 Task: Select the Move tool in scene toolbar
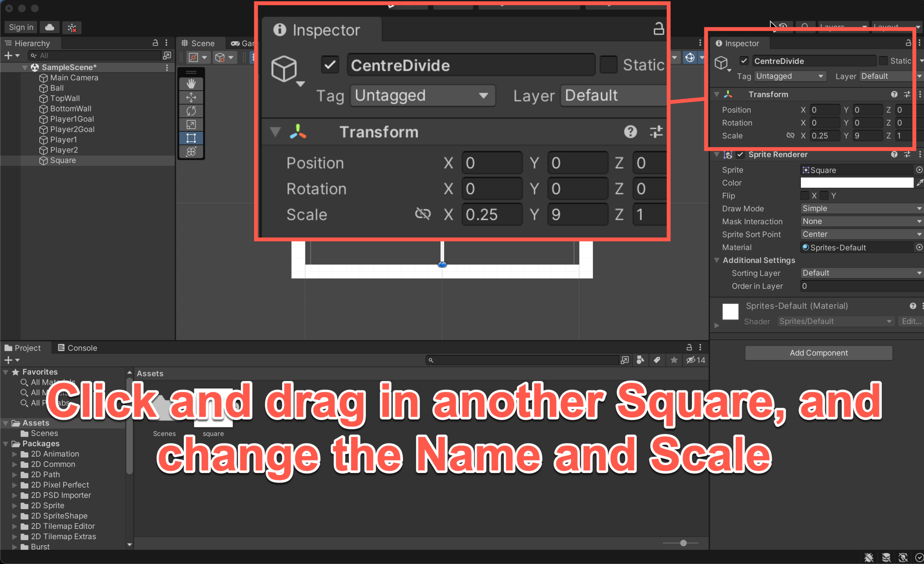coord(191,97)
